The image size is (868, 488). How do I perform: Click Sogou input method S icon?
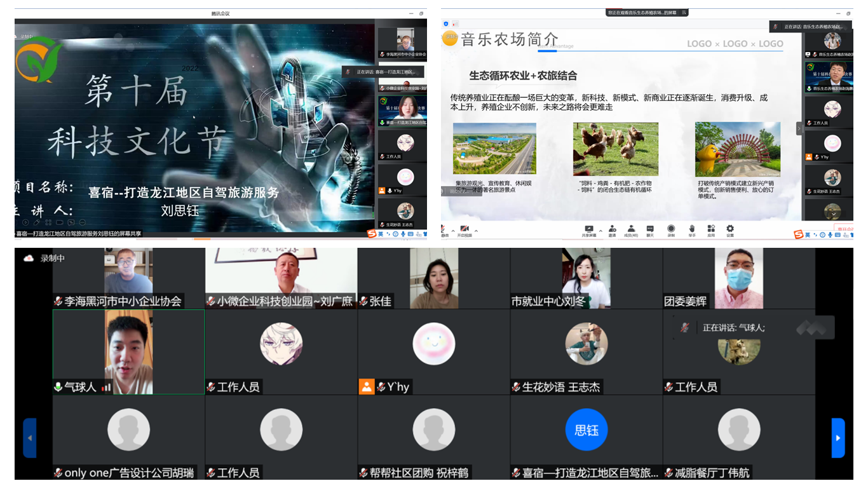(799, 235)
